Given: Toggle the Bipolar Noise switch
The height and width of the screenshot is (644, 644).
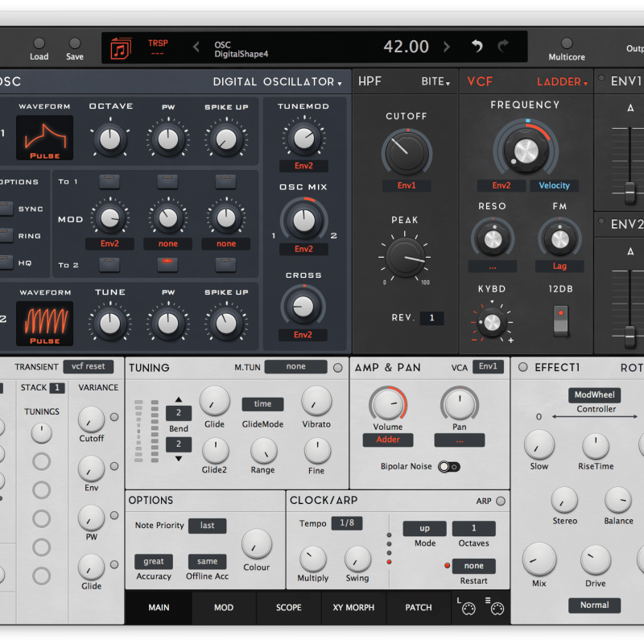Looking at the screenshot, I should pos(448,467).
